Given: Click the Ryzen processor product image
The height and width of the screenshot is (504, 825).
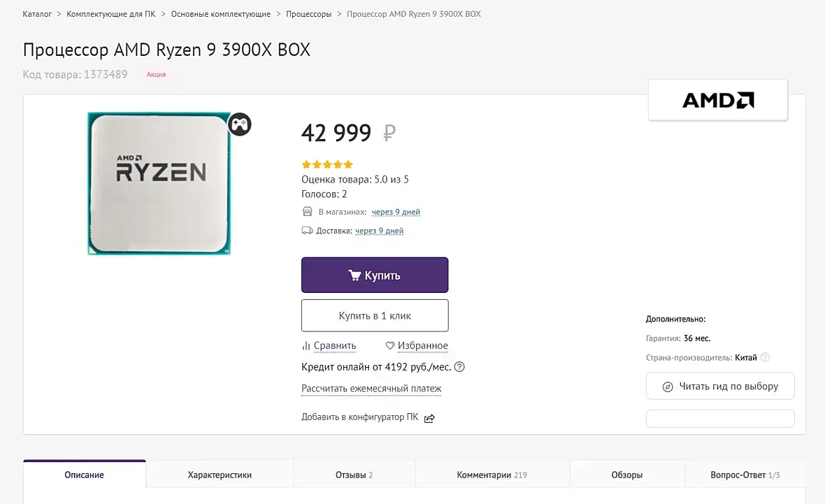Looking at the screenshot, I should 159,183.
